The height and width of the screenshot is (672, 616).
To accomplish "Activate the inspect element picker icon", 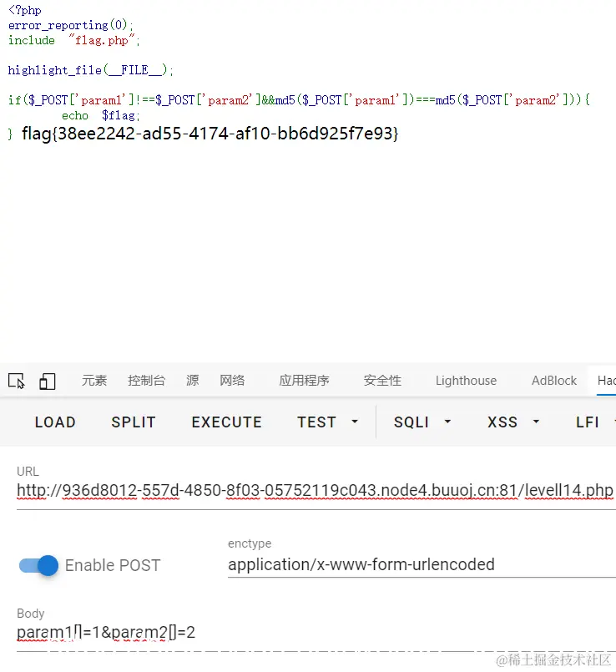I will pyautogui.click(x=17, y=381).
